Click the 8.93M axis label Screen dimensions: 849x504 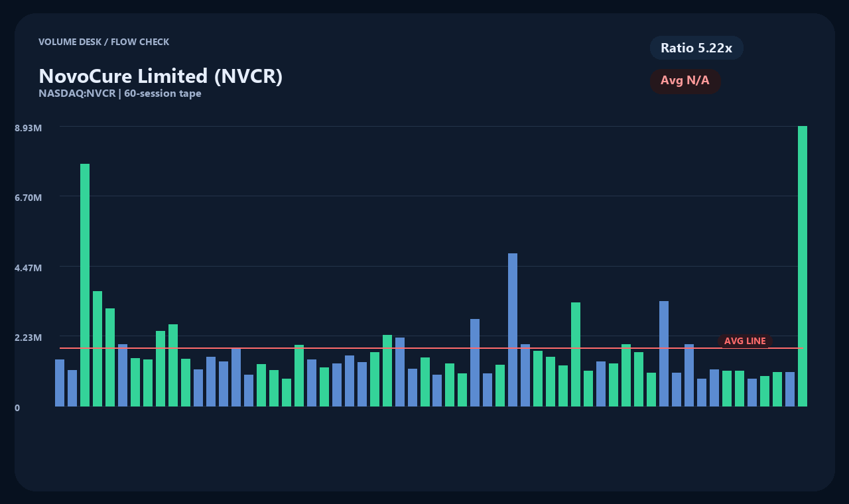[x=29, y=127]
